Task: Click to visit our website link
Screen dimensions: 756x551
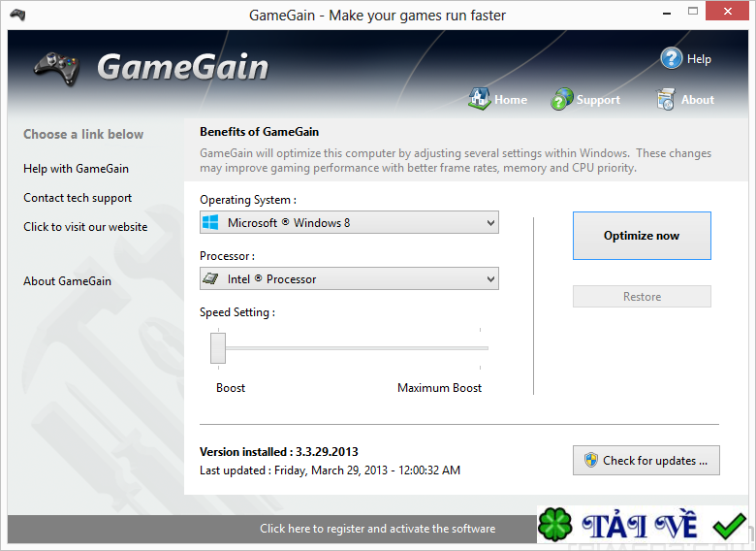Action: (85, 227)
